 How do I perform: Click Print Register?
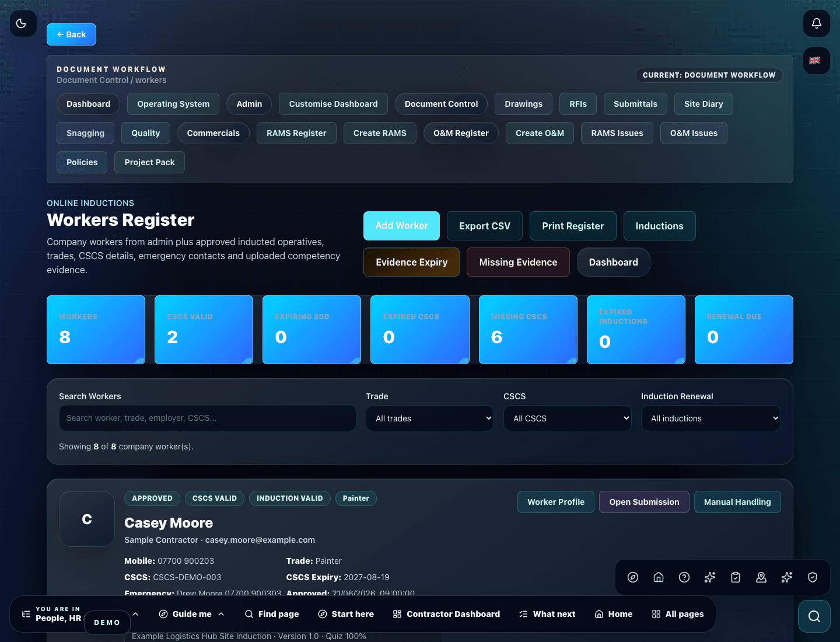tap(573, 226)
